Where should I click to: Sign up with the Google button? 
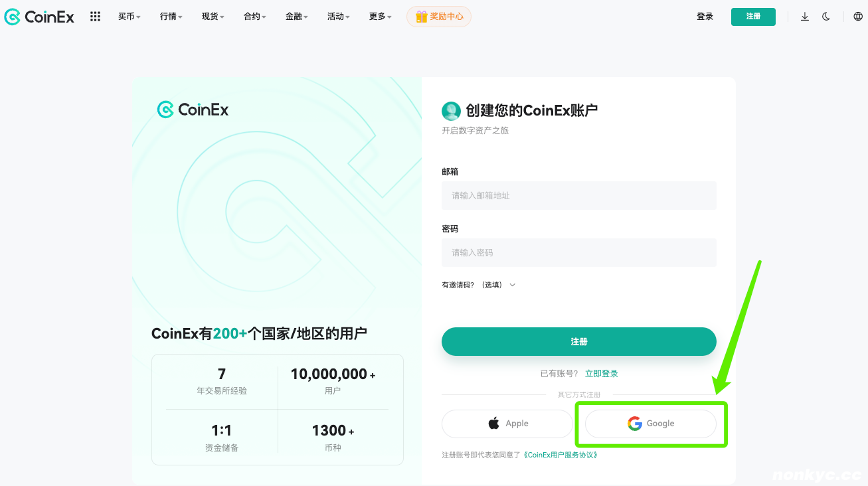click(x=650, y=424)
